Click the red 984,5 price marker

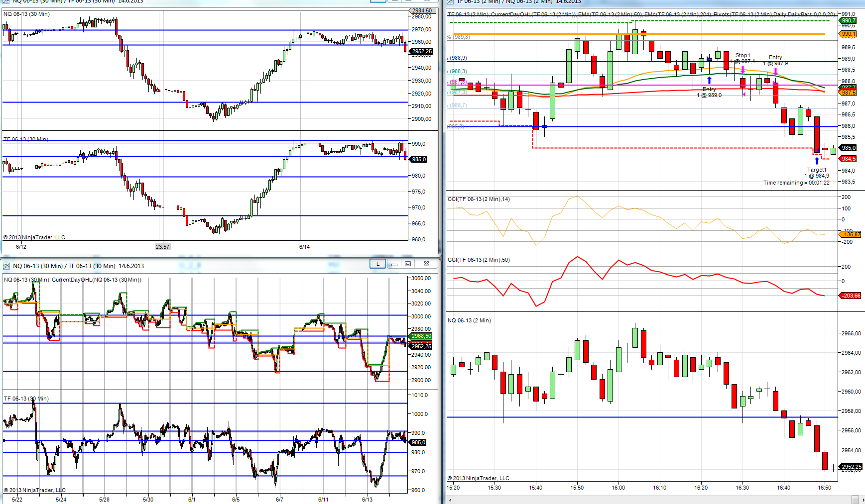pos(849,159)
